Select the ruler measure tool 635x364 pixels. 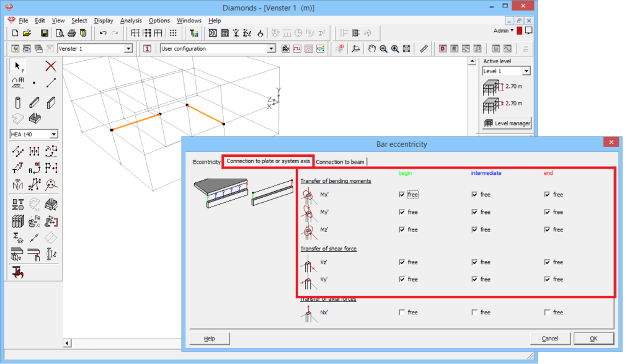click(x=424, y=48)
